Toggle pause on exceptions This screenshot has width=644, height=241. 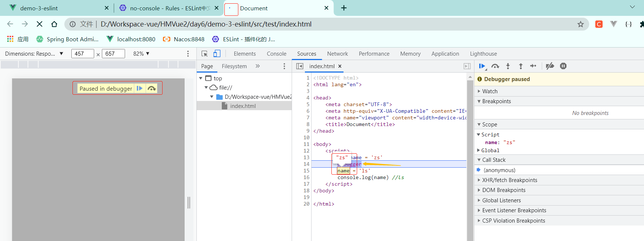(563, 66)
